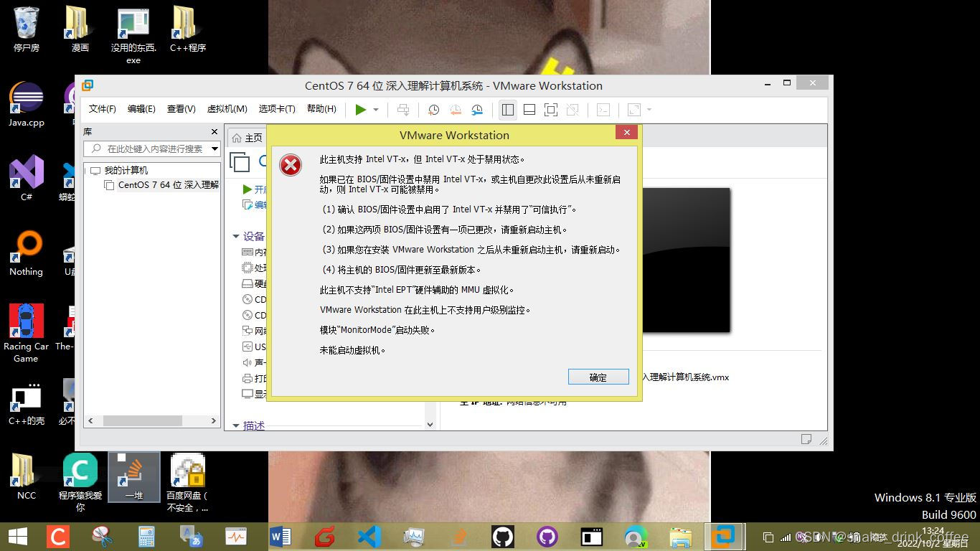Click the library horizontal scrollbar thumb
Screen dimensions: 980x551
142,420
